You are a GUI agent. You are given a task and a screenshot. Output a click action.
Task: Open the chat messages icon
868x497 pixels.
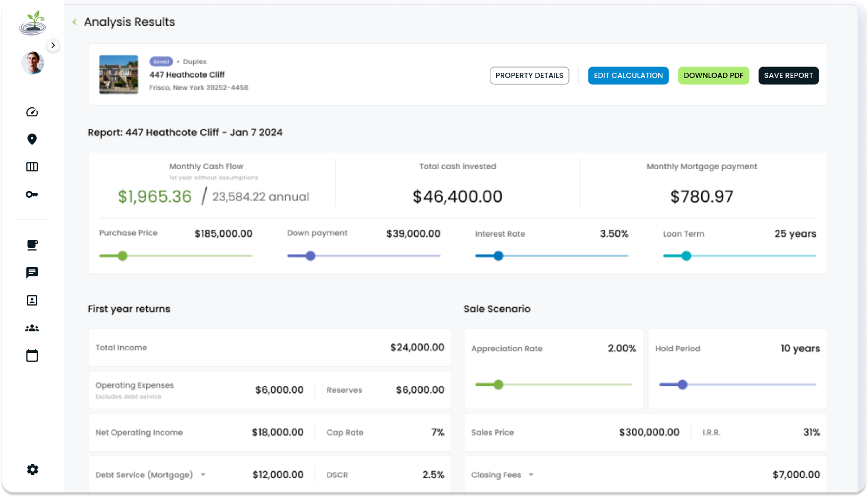pyautogui.click(x=32, y=272)
